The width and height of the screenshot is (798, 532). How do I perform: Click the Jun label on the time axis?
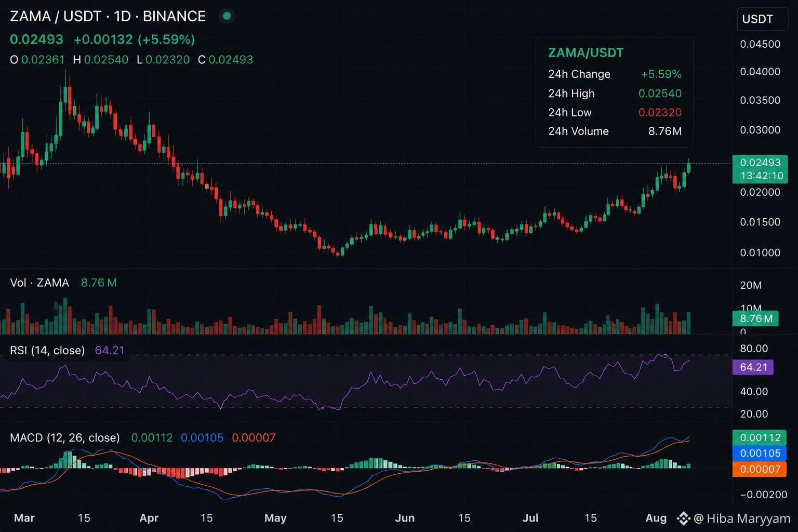405,518
